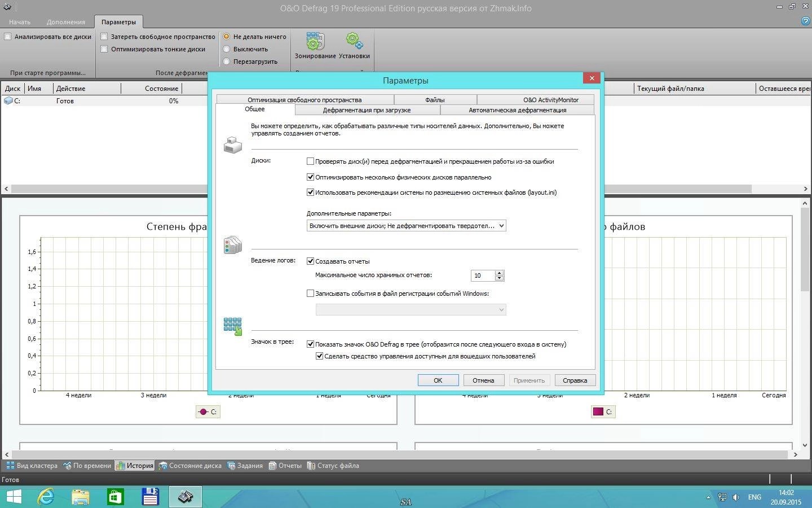Click the drive C: icon in disk list
The width and height of the screenshot is (812, 508).
8,100
